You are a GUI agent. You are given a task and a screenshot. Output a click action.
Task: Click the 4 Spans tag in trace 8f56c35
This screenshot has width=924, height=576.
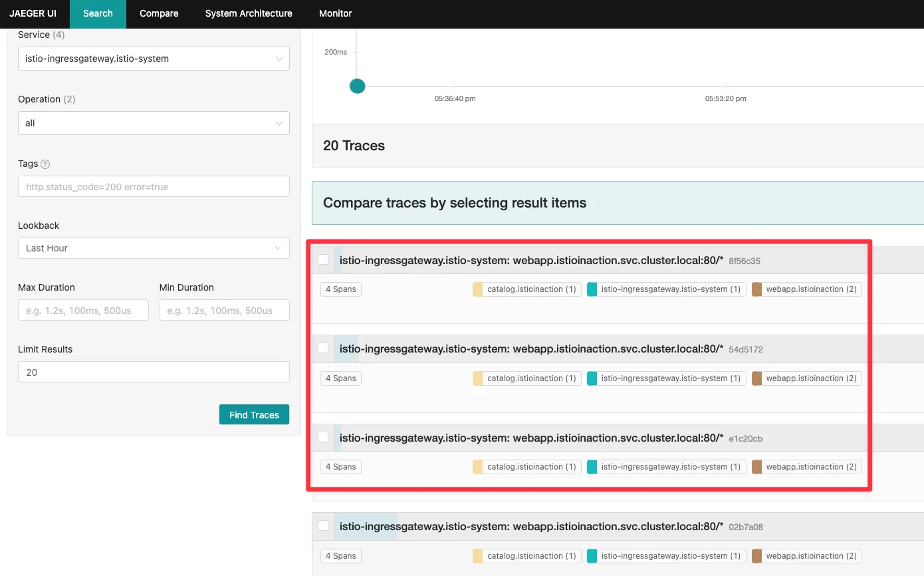[341, 289]
